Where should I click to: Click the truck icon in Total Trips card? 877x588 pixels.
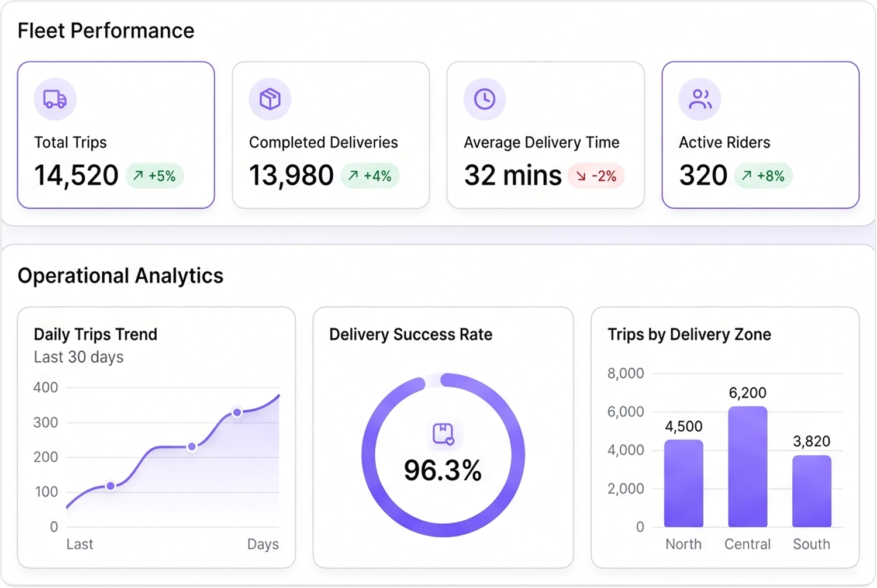click(55, 99)
